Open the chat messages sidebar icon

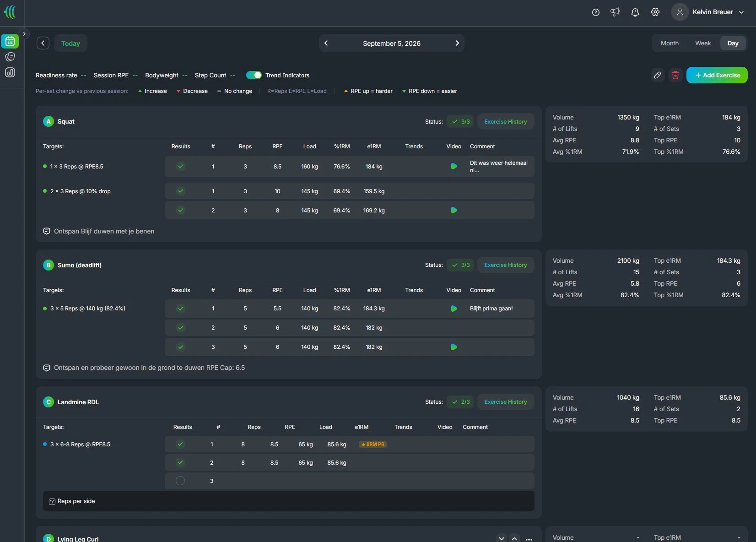click(x=10, y=57)
